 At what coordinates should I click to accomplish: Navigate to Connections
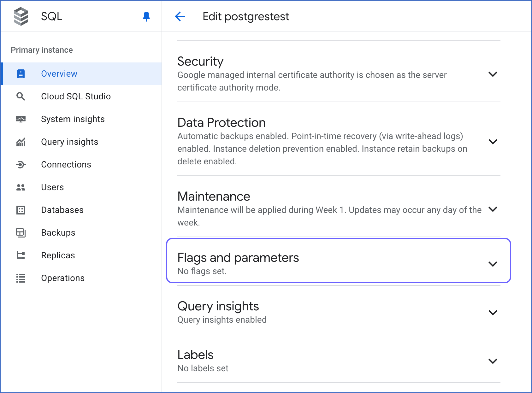(81, 165)
